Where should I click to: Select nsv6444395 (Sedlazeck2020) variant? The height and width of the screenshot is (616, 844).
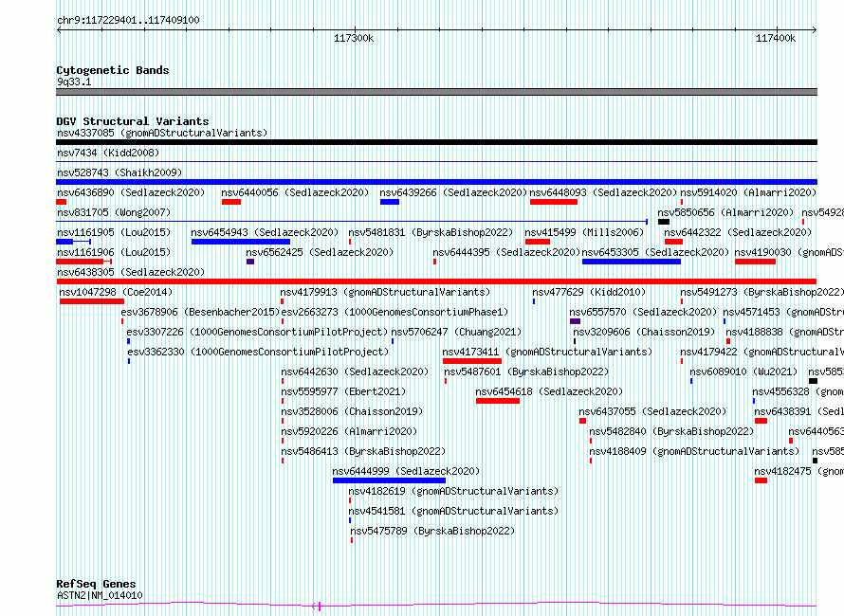(x=506, y=252)
